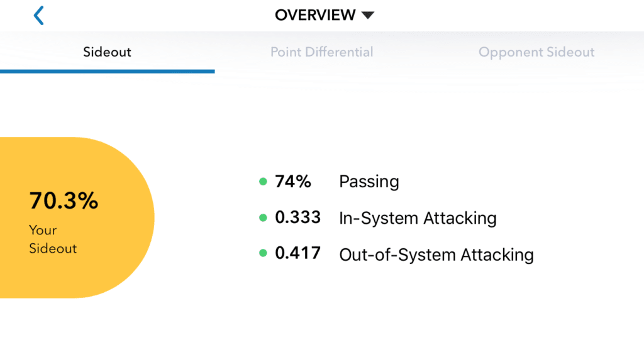
Task: Go back using the blue chevron arrow
Action: click(x=38, y=16)
